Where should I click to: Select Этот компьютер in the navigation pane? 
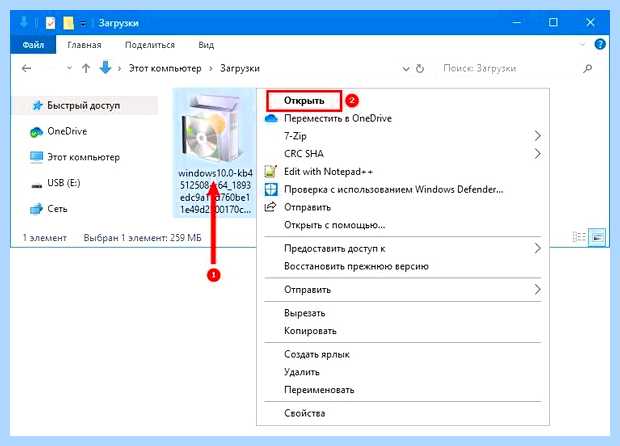[x=75, y=157]
